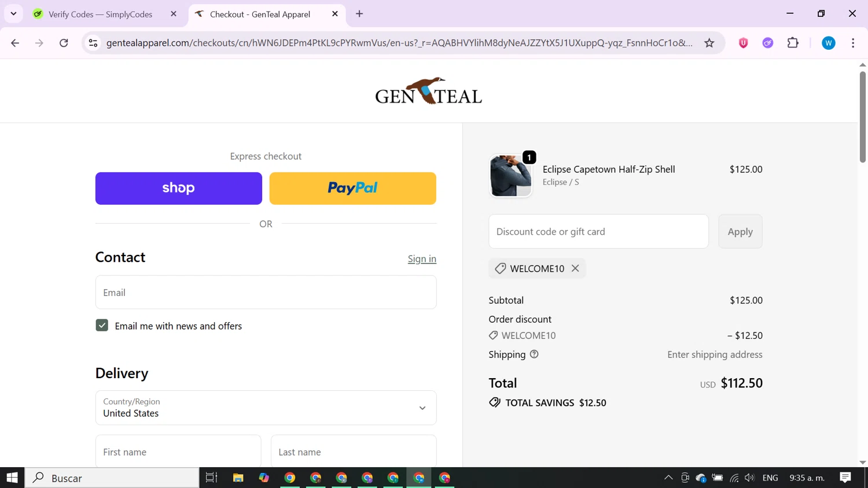Open the Windows Start menu
This screenshot has height=488, width=868.
[12, 478]
